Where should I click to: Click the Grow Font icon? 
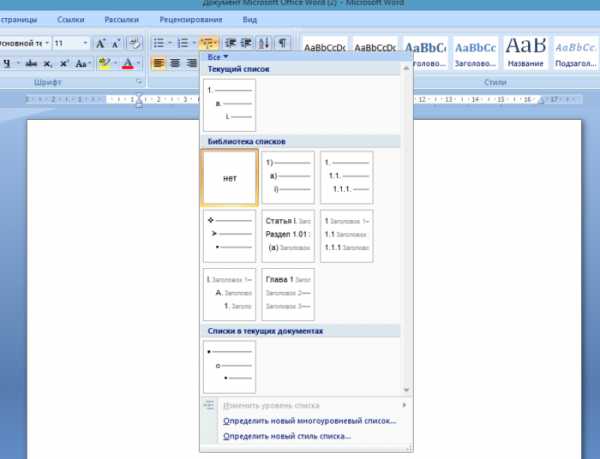point(101,43)
